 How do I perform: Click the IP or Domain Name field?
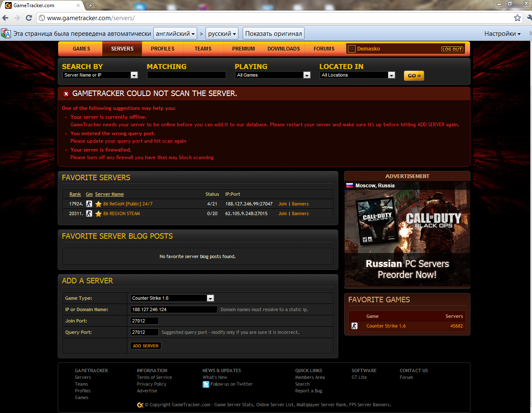pyautogui.click(x=174, y=309)
